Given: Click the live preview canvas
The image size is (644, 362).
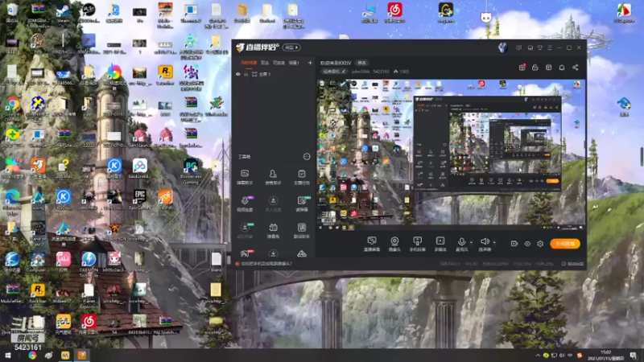Looking at the screenshot, I should pos(451,155).
